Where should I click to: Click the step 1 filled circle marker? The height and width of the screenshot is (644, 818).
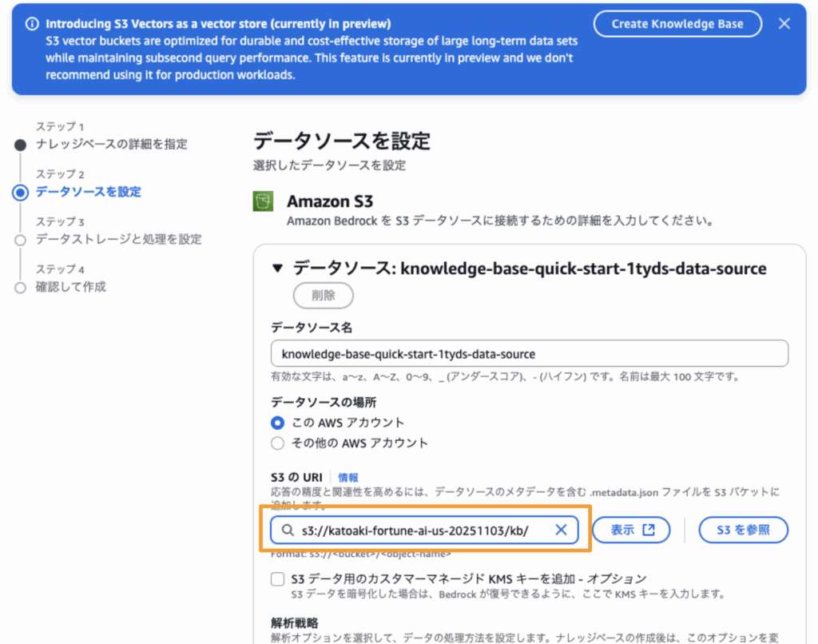pyautogui.click(x=21, y=145)
